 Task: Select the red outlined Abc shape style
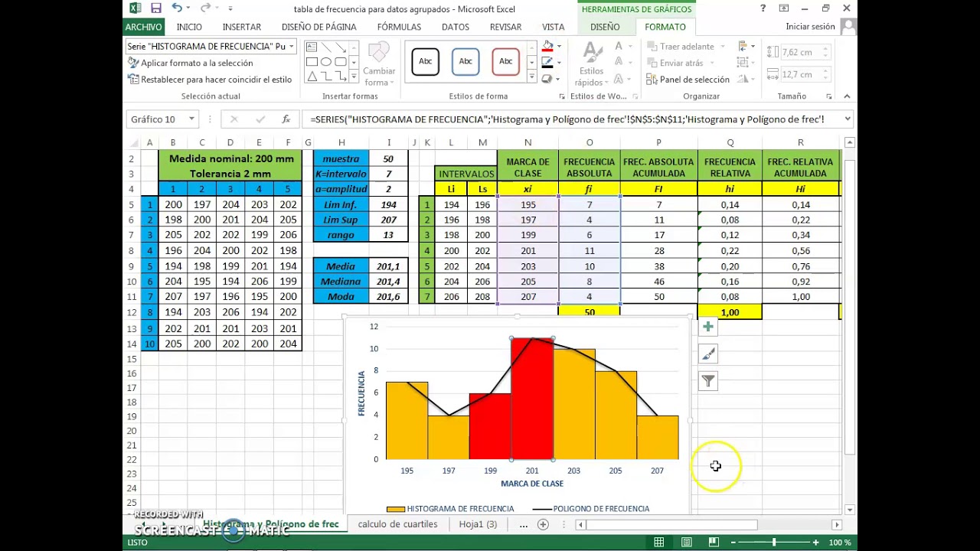pos(505,61)
